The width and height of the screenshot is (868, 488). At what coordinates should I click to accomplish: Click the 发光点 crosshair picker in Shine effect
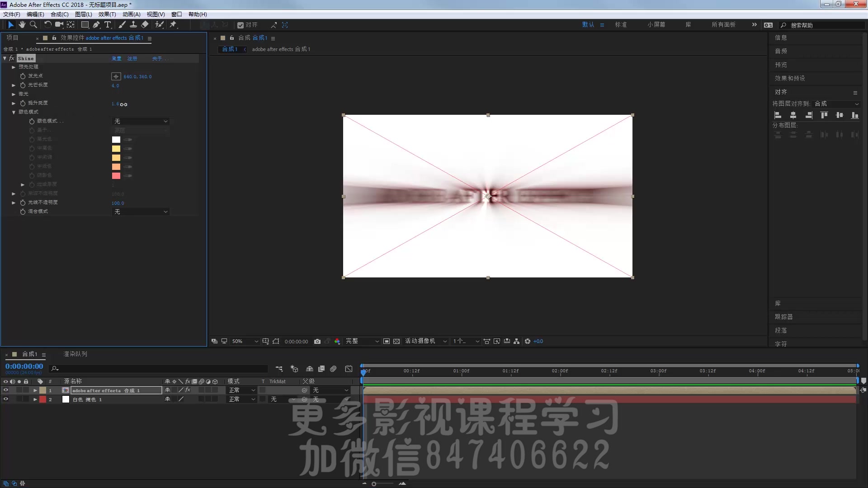point(116,76)
